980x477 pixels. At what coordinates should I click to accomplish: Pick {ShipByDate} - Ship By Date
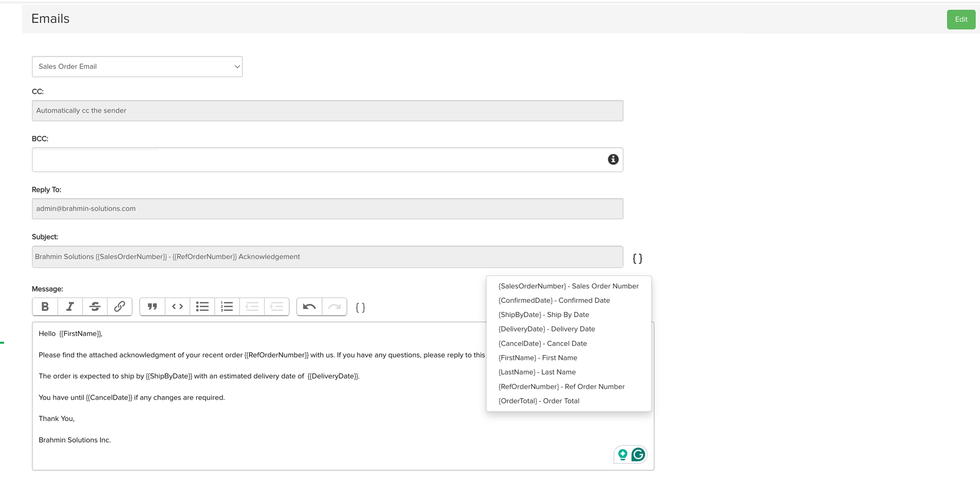click(544, 315)
